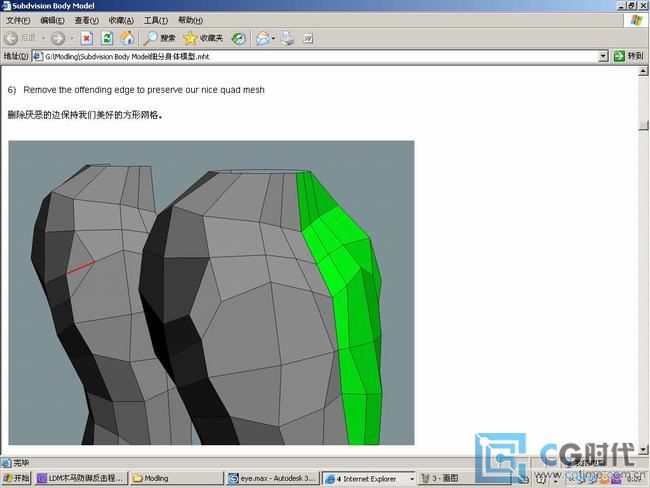Click the Refresh page icon

pos(107,39)
